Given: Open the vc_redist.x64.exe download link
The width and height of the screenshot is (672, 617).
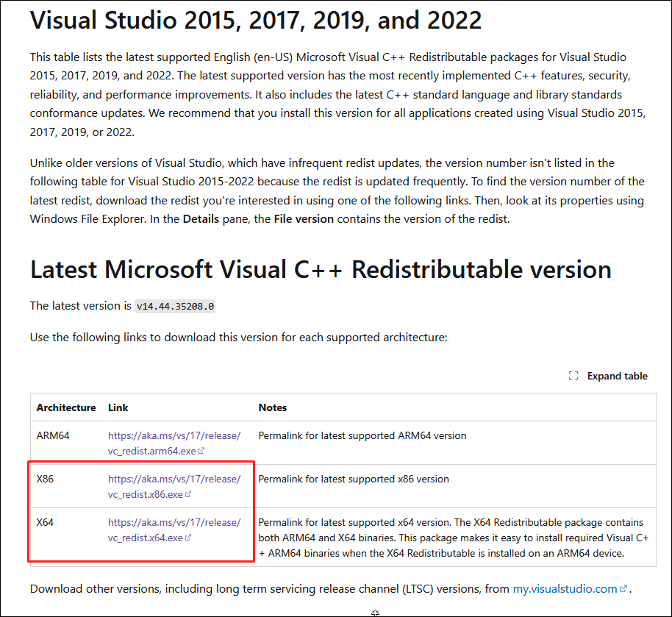Looking at the screenshot, I should [174, 530].
